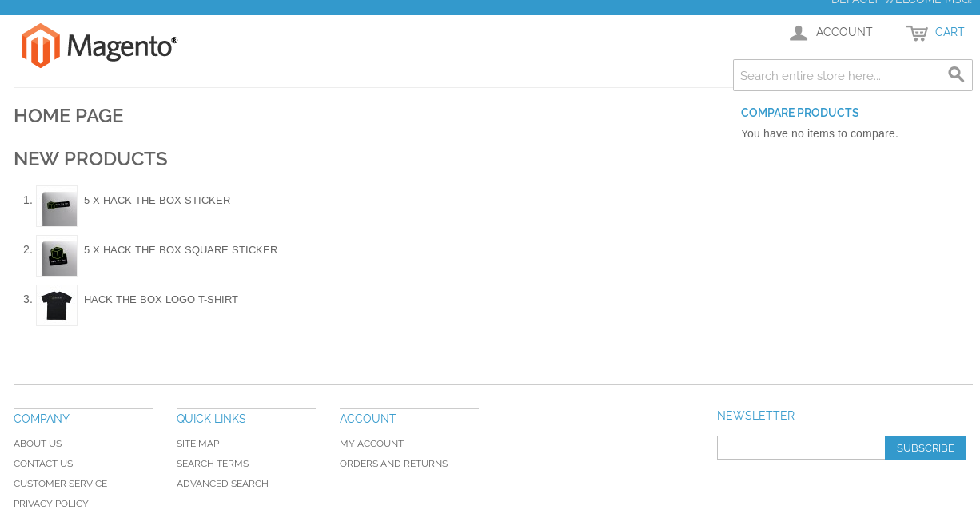
Task: Open the Site Map link
Action: click(197, 444)
